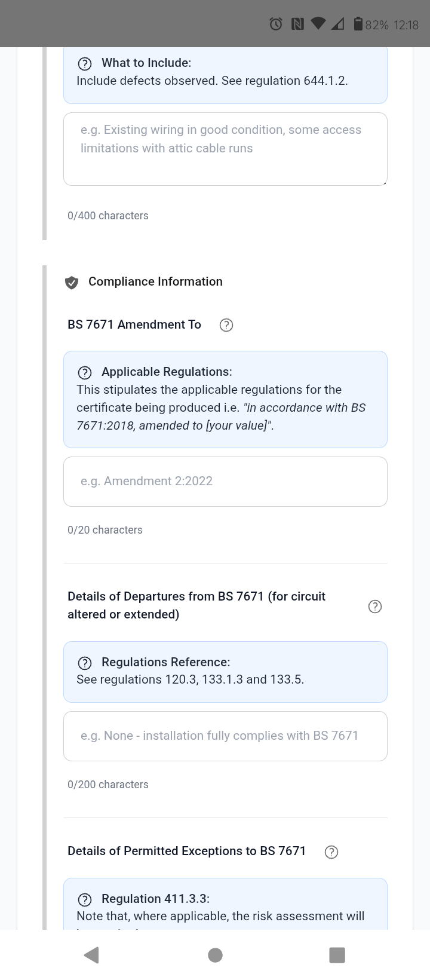Tap the alarm icon in status bar

(x=276, y=24)
